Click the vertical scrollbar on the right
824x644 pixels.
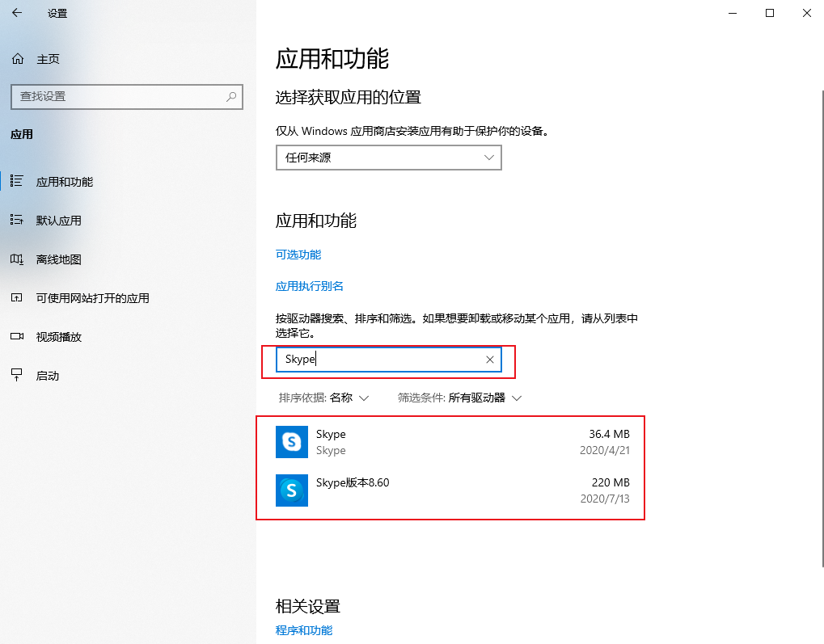(822, 328)
